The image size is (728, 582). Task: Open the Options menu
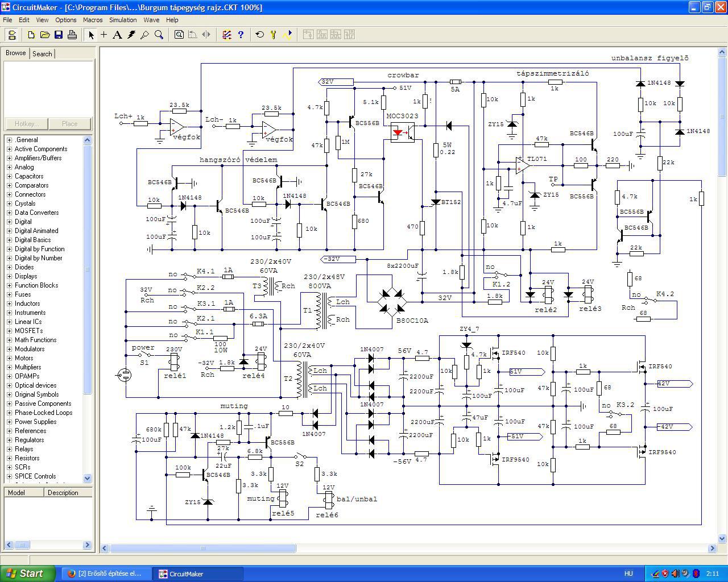pos(66,20)
